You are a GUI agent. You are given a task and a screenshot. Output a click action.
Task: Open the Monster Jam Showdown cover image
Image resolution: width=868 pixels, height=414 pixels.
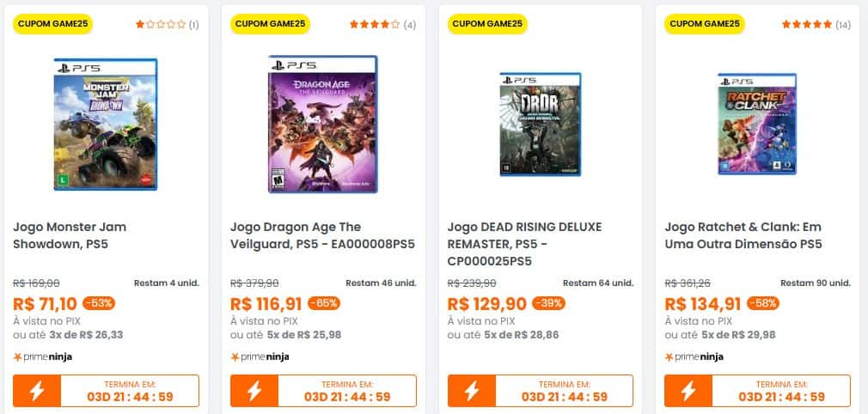pos(105,124)
